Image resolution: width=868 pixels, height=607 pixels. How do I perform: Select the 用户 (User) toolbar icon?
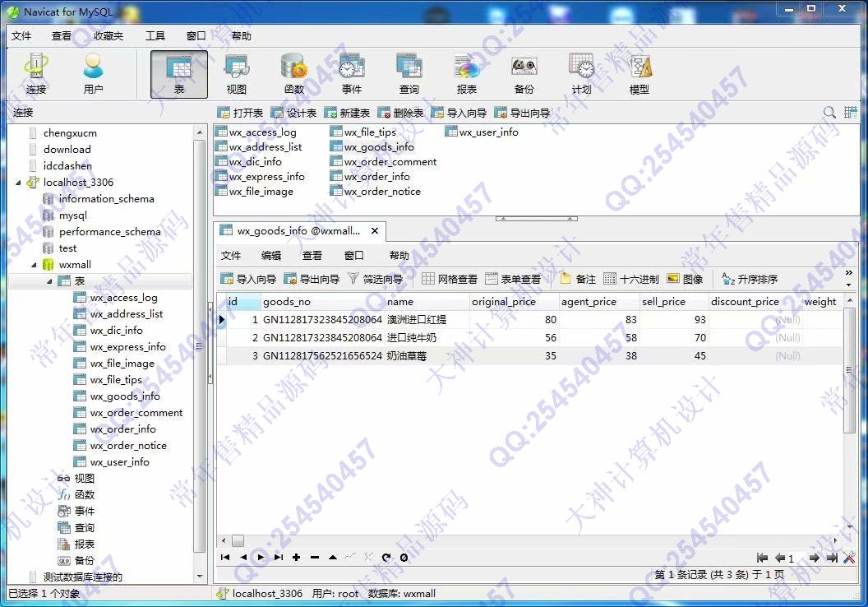93,74
